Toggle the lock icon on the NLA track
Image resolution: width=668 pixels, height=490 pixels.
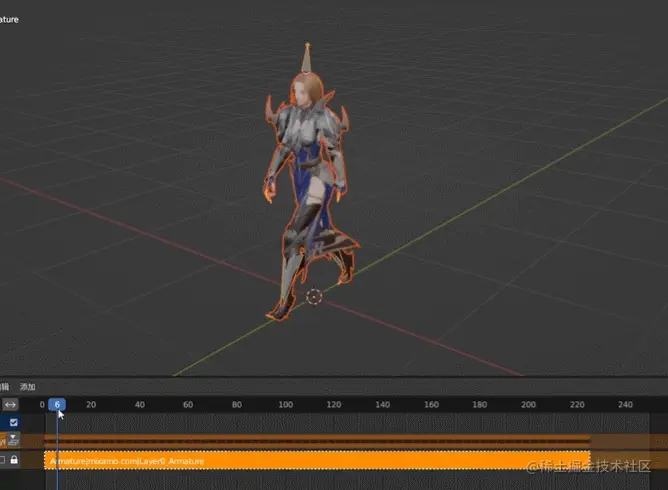coord(14,460)
